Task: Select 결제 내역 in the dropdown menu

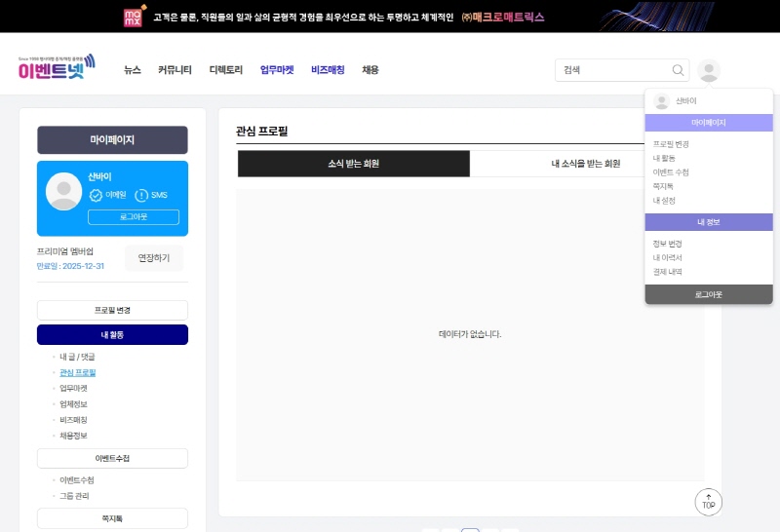Action: click(667, 272)
